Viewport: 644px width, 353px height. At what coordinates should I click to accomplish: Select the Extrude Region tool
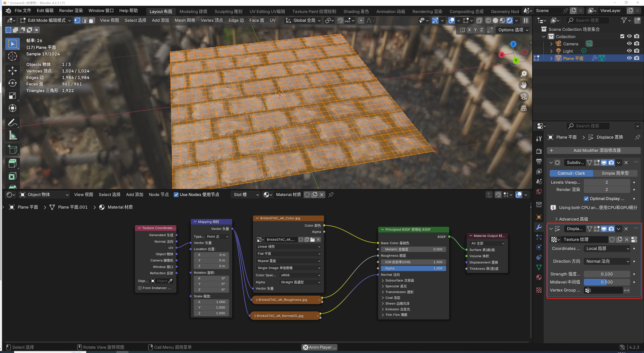[12, 163]
